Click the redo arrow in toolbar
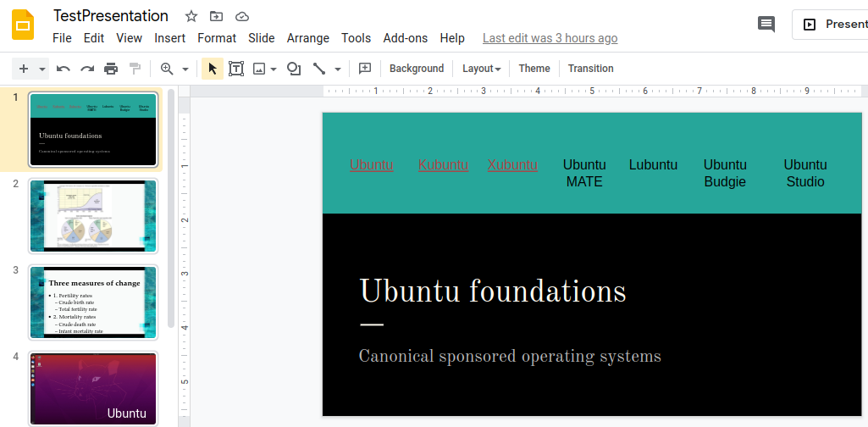The image size is (868, 427). [87, 69]
